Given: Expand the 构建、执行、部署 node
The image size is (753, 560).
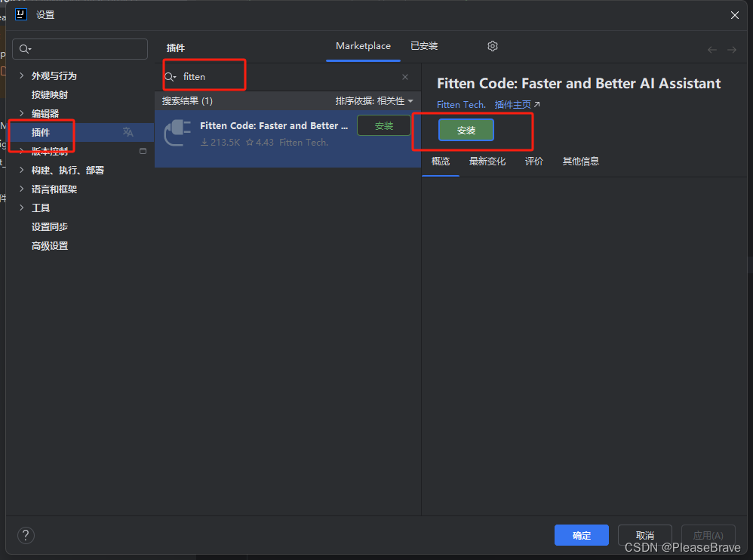Looking at the screenshot, I should tap(22, 170).
